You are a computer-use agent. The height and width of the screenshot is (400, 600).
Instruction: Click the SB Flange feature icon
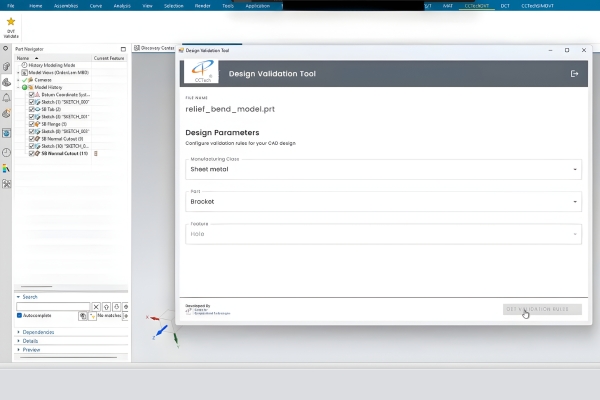(38, 124)
